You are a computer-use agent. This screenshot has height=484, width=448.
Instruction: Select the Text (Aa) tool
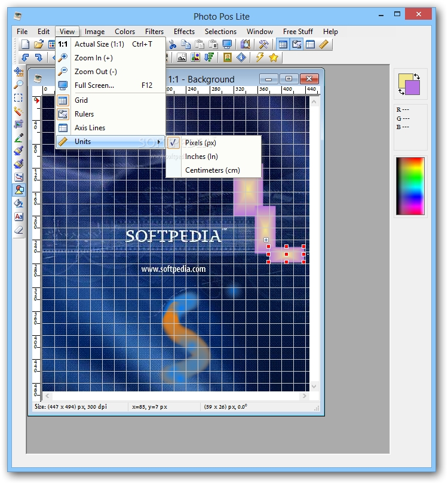click(x=19, y=216)
